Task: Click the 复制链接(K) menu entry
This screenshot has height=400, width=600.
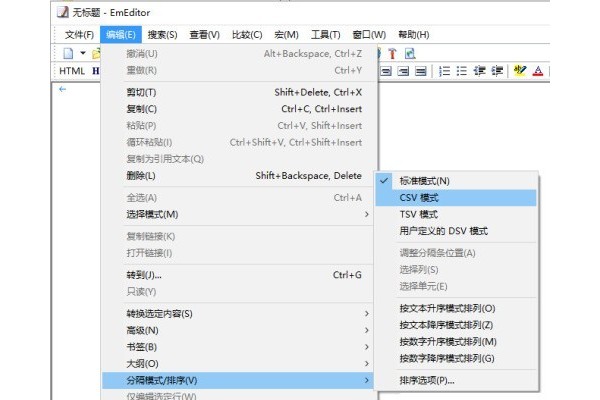Action: [238, 237]
